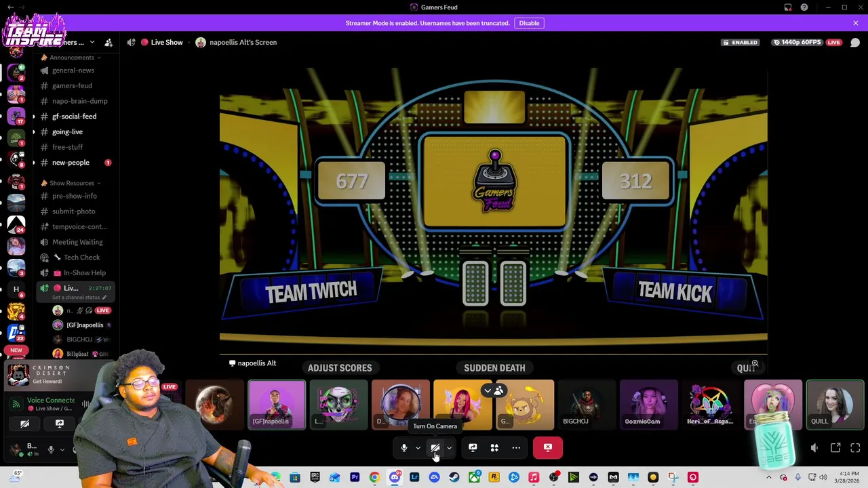
Task: Start an activity from call controls
Action: coord(494,447)
